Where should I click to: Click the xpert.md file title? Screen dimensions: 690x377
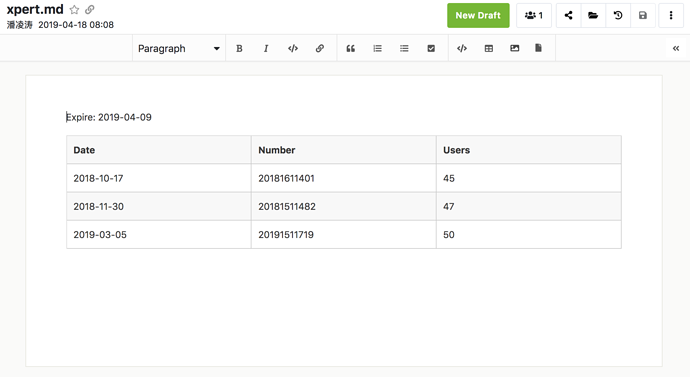35,9
